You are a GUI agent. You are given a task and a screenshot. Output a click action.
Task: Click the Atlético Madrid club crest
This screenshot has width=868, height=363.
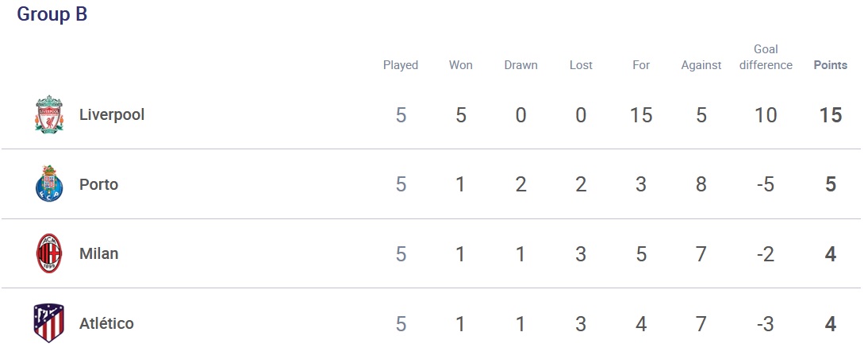[49, 323]
